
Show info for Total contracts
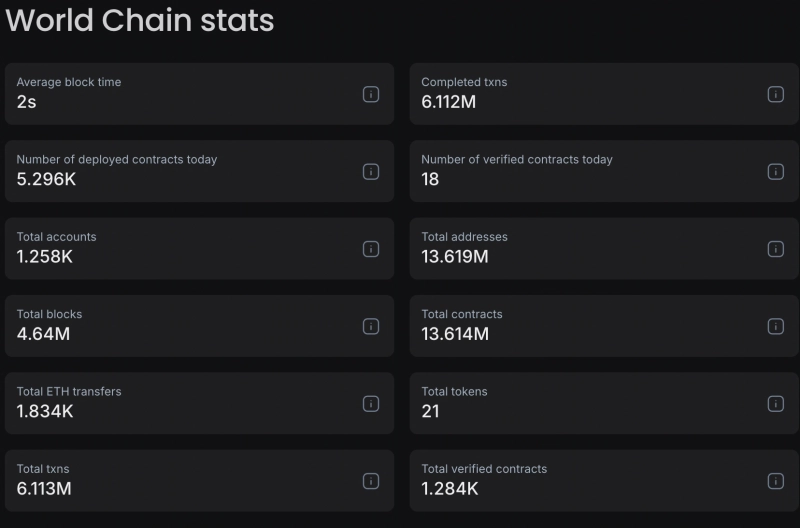pos(775,326)
